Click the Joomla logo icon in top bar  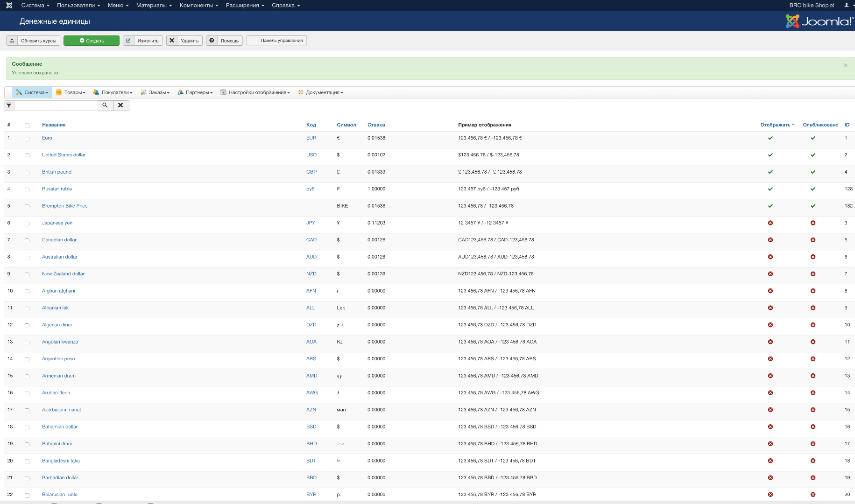tap(9, 5)
